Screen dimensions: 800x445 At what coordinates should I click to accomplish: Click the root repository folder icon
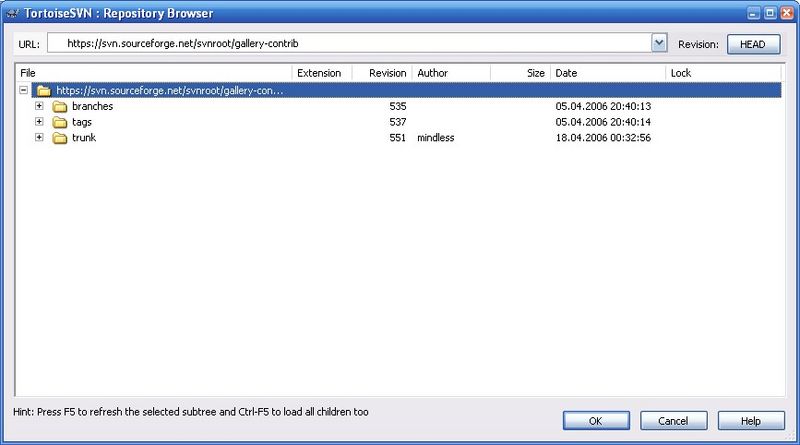click(44, 91)
